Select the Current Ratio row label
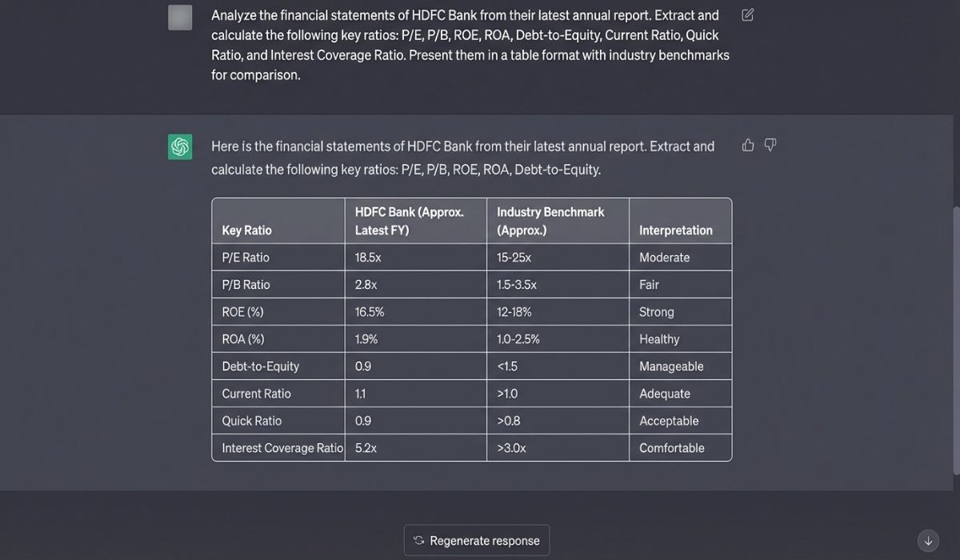The height and width of the screenshot is (560, 960). tap(256, 393)
